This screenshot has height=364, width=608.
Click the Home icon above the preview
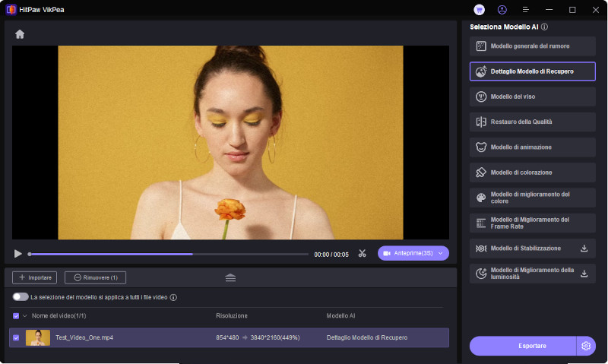pos(20,34)
